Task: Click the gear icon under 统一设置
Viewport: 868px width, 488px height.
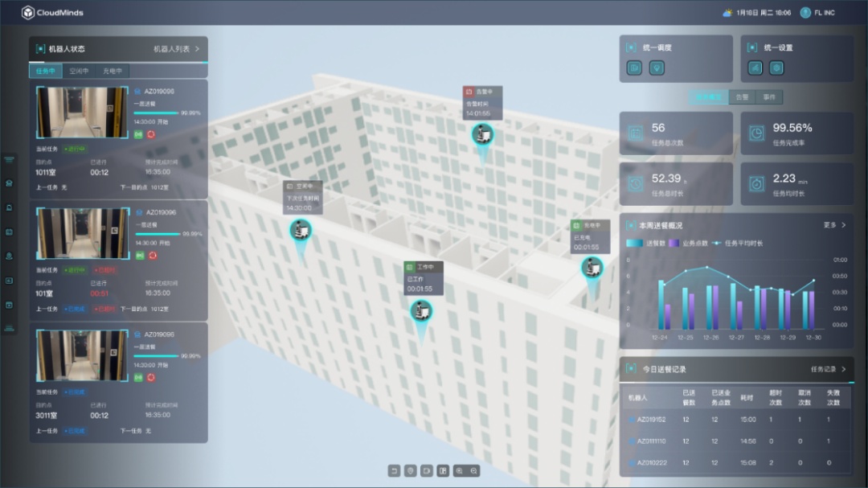Action: (x=776, y=68)
